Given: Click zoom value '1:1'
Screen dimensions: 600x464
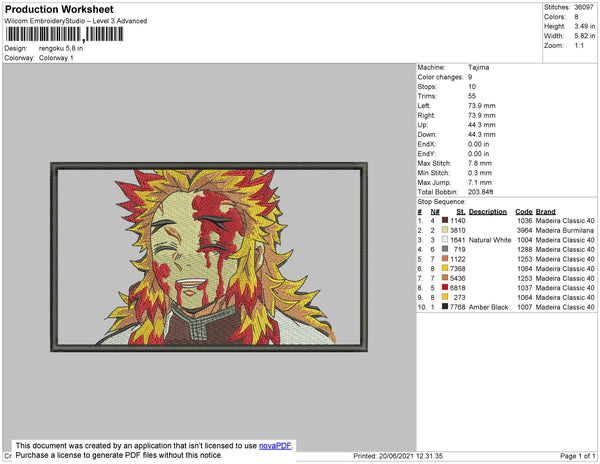Looking at the screenshot, I should pyautogui.click(x=579, y=46).
